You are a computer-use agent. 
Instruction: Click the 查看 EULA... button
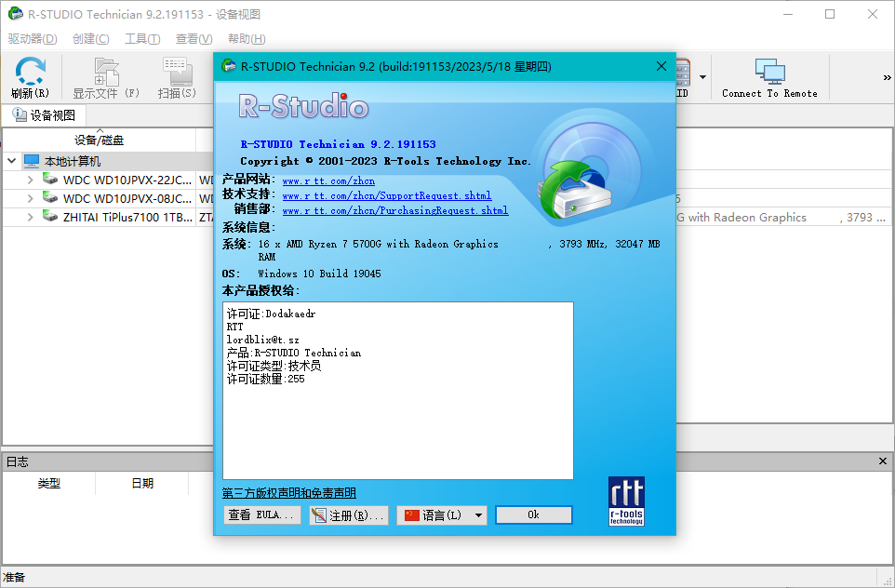261,514
